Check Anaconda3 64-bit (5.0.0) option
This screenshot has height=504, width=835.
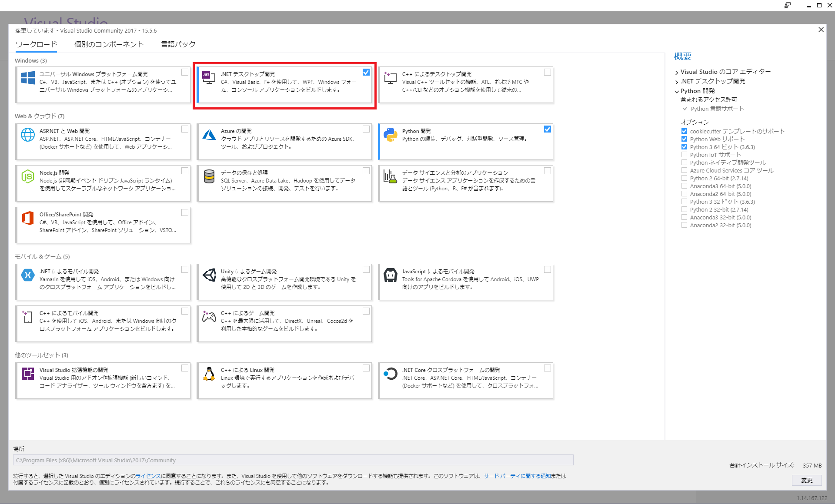click(684, 186)
